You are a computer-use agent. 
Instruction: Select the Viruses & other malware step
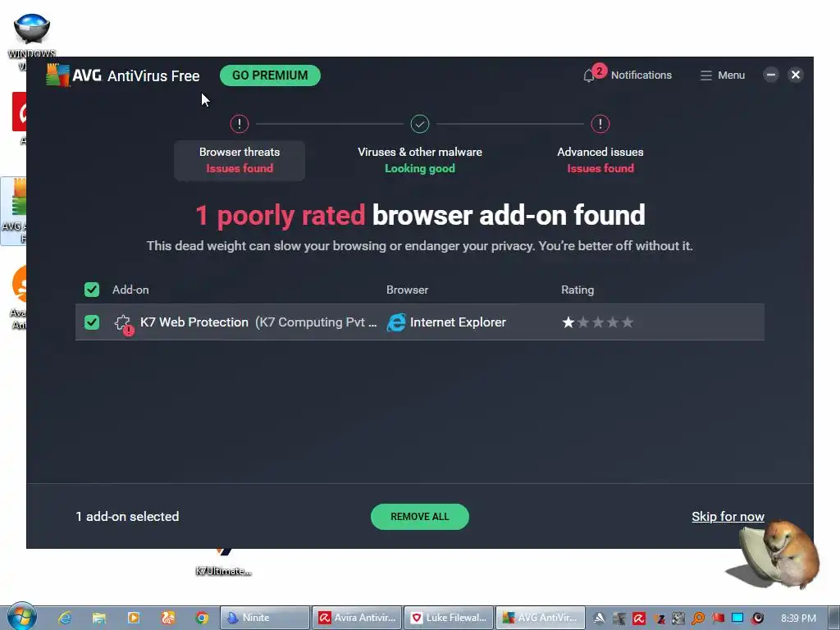tap(420, 160)
